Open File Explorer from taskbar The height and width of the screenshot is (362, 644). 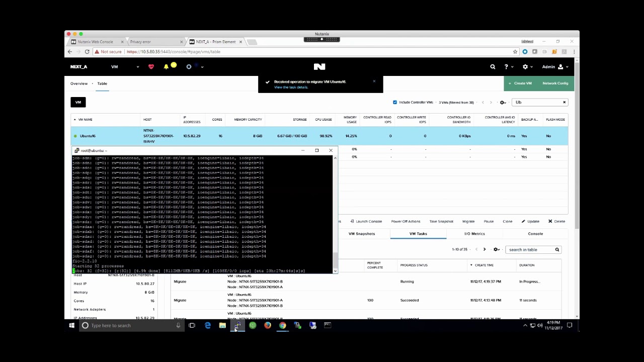(x=222, y=325)
